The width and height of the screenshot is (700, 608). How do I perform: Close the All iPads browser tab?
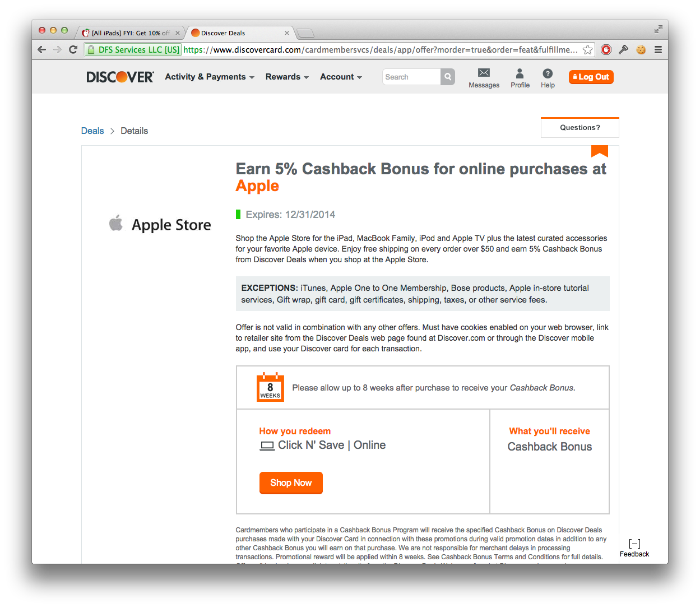pyautogui.click(x=178, y=33)
